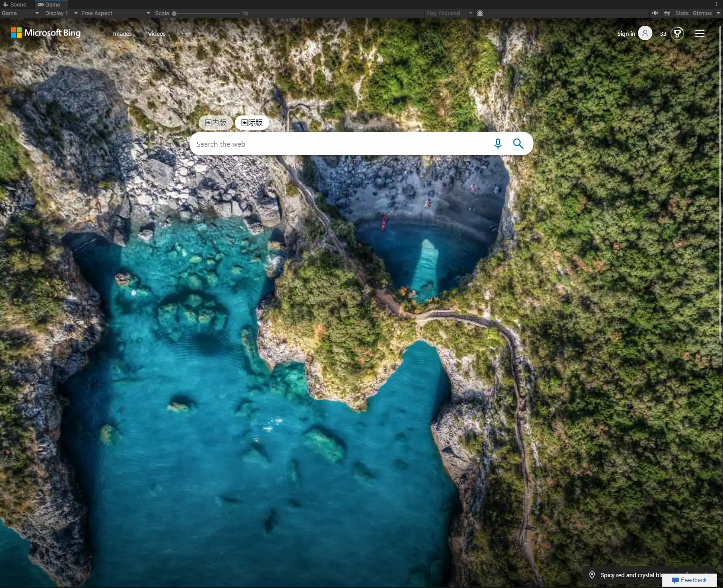Click the frame debugger bug icon
The width and height of the screenshot is (723, 588).
480,13
